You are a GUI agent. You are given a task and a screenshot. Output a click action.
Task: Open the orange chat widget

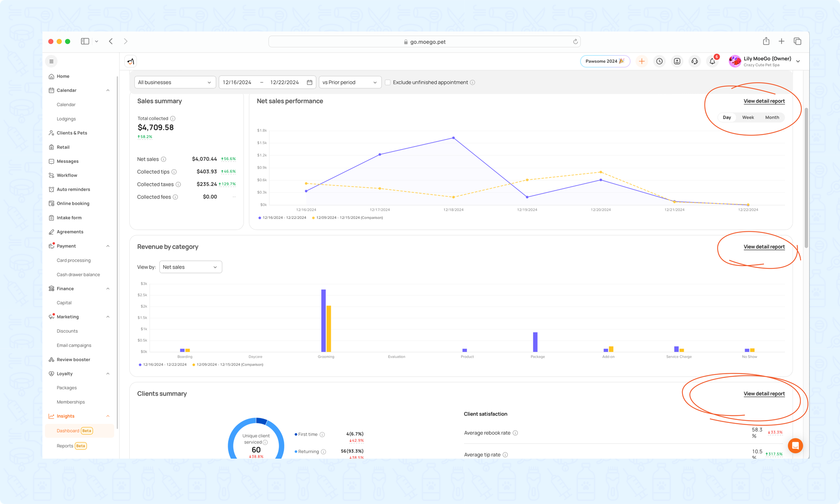click(x=795, y=446)
